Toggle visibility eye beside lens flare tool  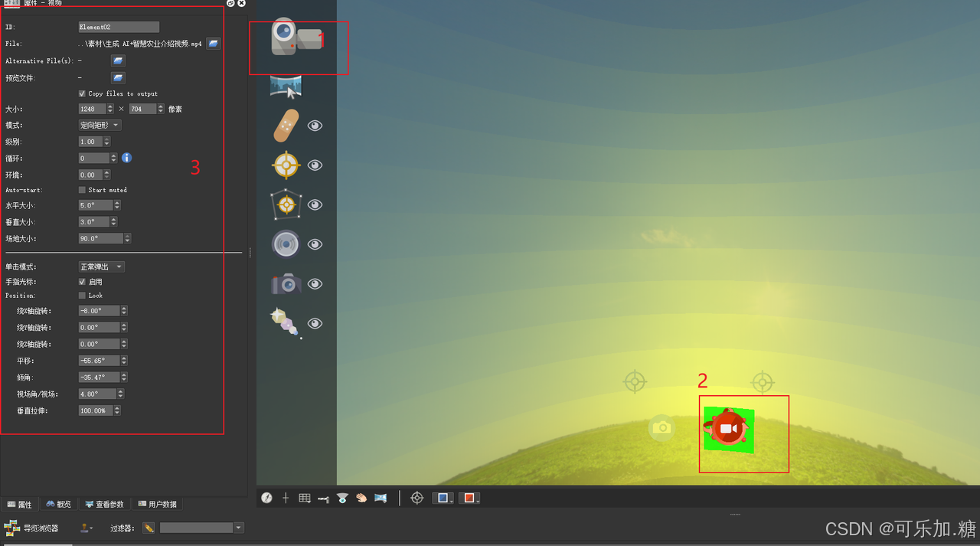click(315, 323)
